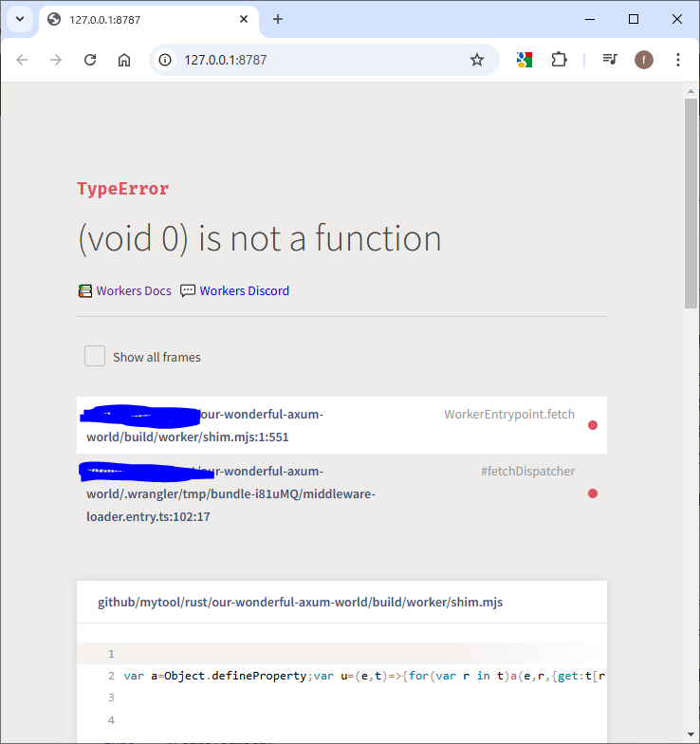
Task: Click the '(void 0) is not a function' message
Action: point(260,238)
